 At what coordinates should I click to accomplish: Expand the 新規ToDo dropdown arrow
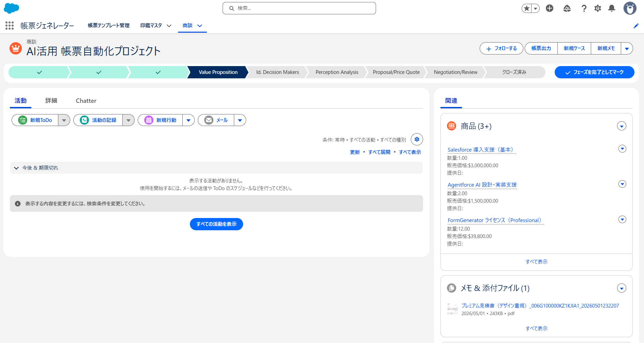(64, 120)
